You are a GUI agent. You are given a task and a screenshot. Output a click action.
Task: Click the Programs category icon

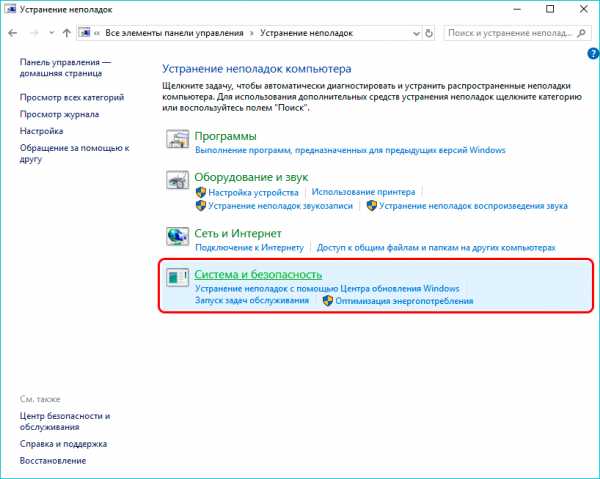(178, 139)
